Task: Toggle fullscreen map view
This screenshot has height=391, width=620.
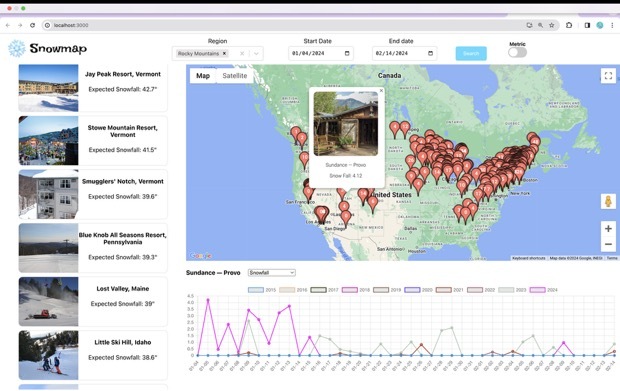Action: pyautogui.click(x=609, y=76)
